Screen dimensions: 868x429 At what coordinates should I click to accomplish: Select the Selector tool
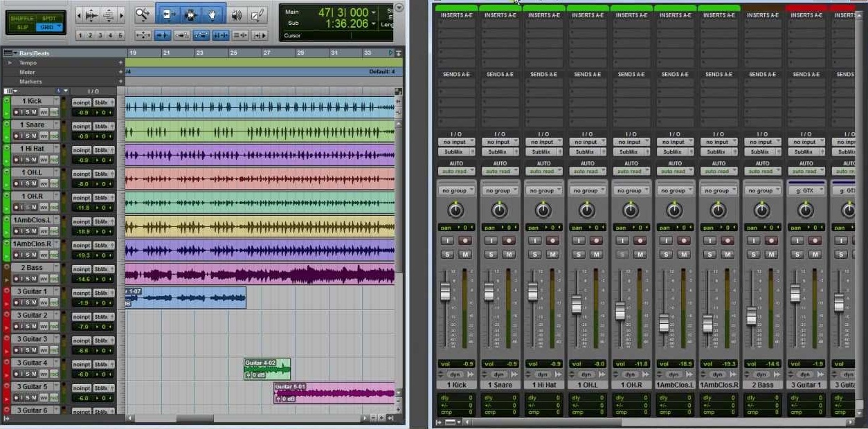(x=189, y=14)
